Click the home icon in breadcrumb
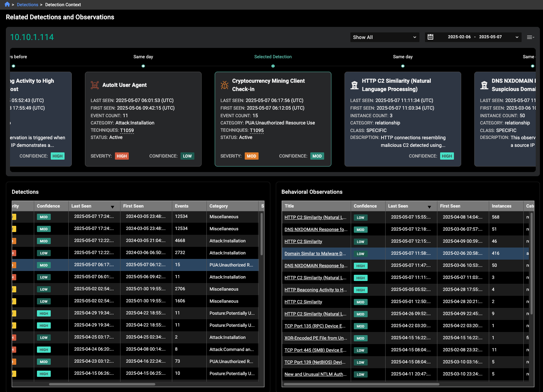543x392 pixels. pyautogui.click(x=7, y=4)
